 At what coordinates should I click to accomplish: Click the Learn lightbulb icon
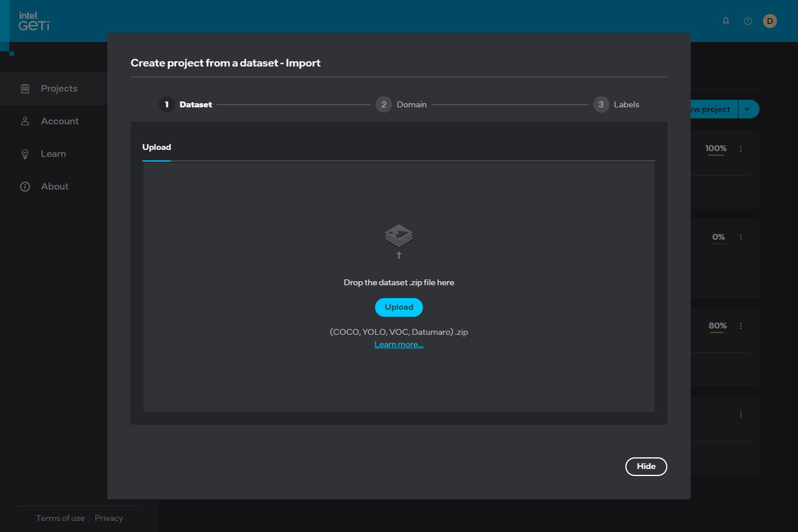(25, 154)
